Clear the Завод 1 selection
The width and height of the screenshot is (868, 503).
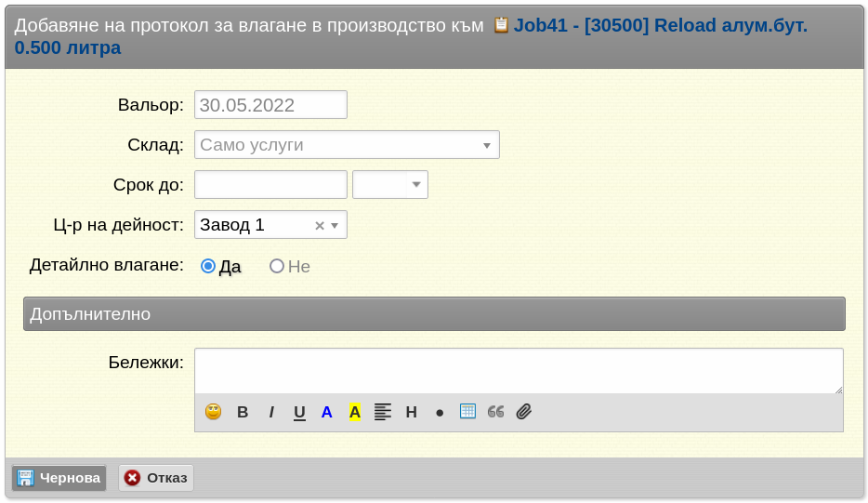click(320, 225)
